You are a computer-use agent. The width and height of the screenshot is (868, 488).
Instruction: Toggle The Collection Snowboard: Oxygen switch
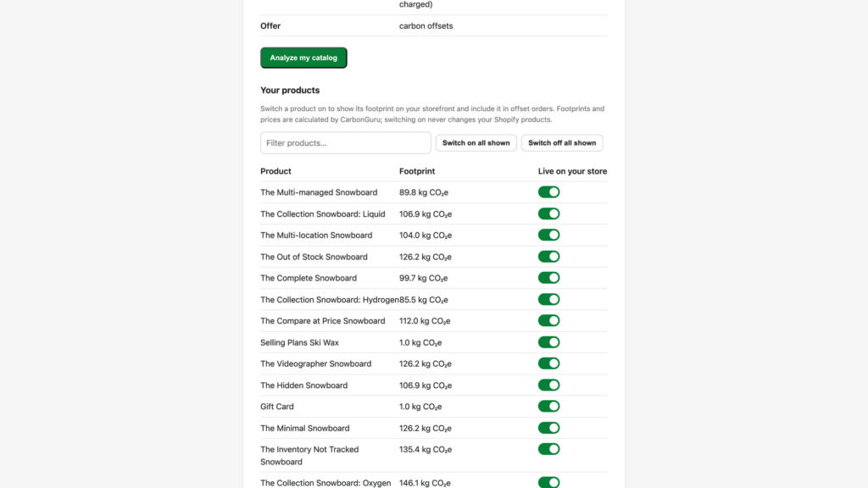[548, 482]
